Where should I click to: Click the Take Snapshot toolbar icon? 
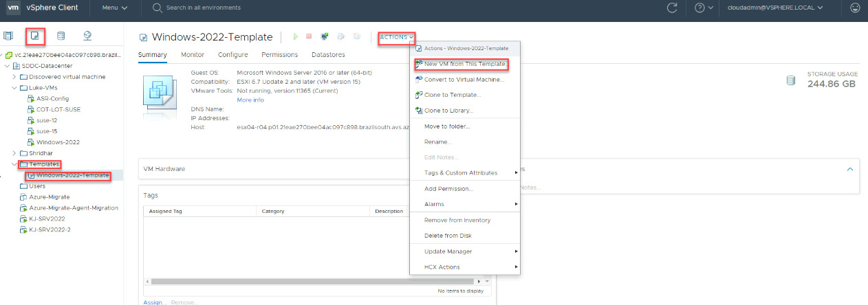click(357, 36)
